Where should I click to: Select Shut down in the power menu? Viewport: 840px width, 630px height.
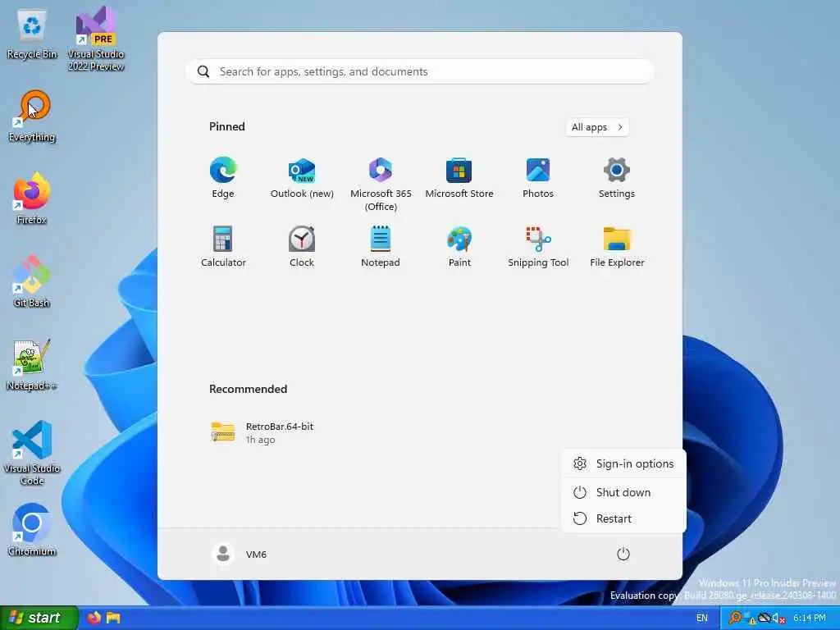click(x=623, y=492)
